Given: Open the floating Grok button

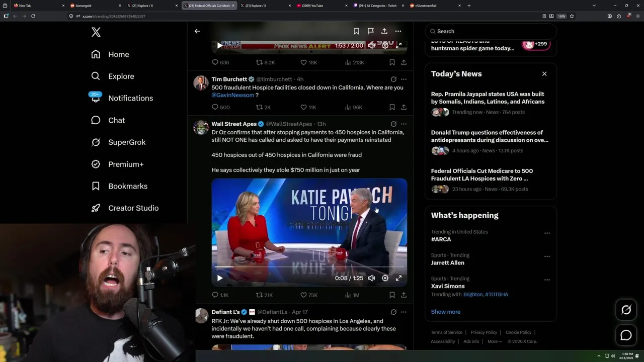Looking at the screenshot, I should click(x=626, y=310).
